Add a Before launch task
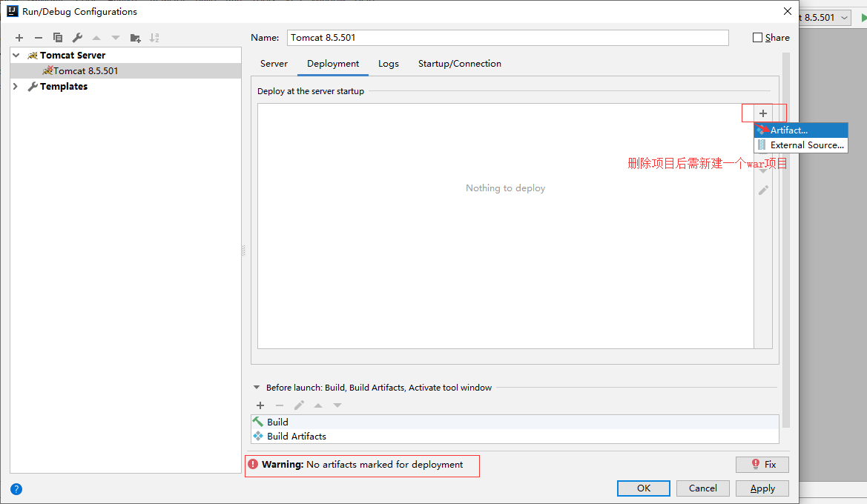Screen dimensions: 867x504 [260, 405]
